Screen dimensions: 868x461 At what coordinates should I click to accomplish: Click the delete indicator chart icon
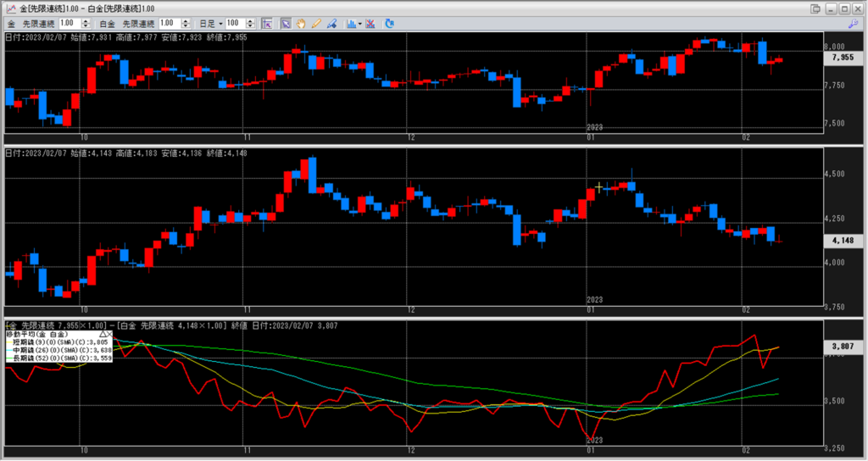(370, 23)
